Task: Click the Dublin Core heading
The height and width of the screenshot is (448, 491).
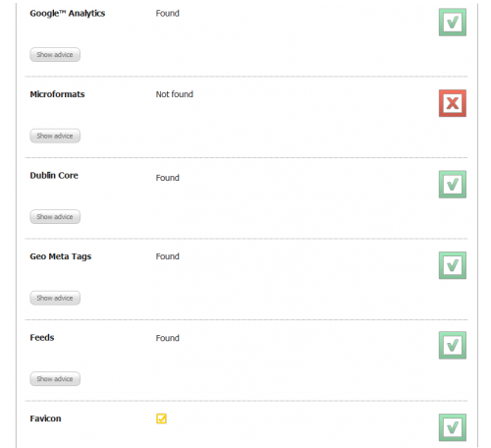Action: tap(54, 176)
